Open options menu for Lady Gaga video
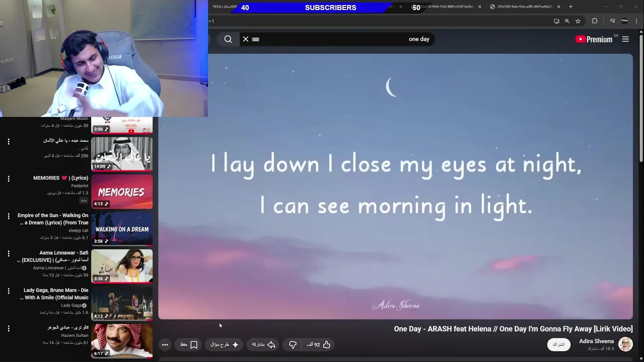Image resolution: width=644 pixels, height=362 pixels. tap(9, 291)
